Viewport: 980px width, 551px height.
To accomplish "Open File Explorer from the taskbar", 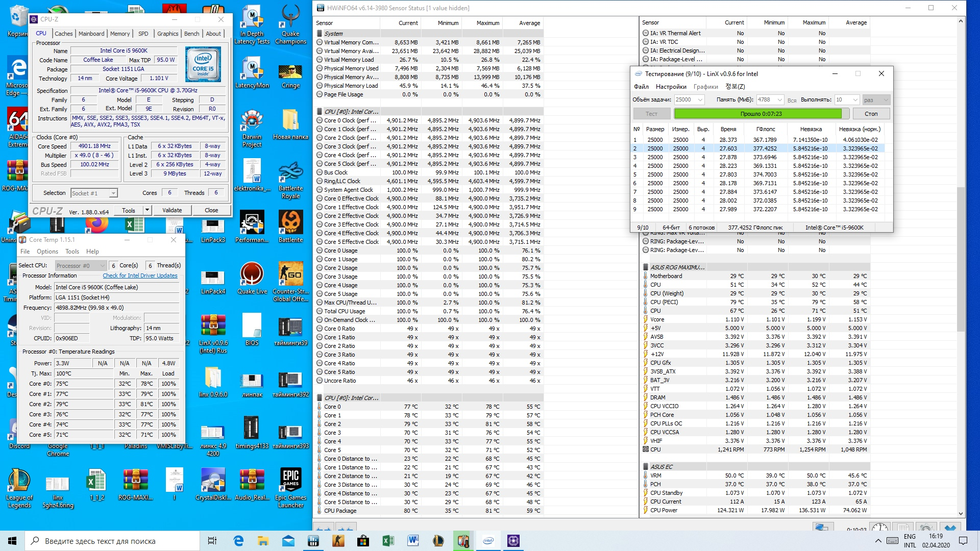I will pyautogui.click(x=263, y=541).
